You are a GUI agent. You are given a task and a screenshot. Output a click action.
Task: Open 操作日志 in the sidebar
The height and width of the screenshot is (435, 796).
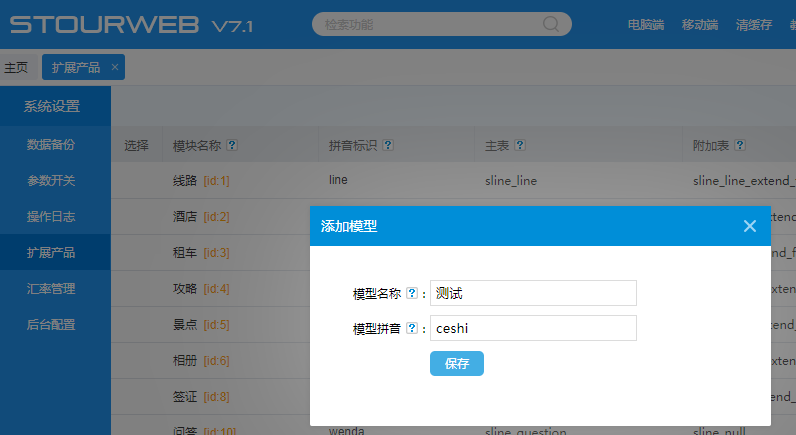click(x=51, y=217)
